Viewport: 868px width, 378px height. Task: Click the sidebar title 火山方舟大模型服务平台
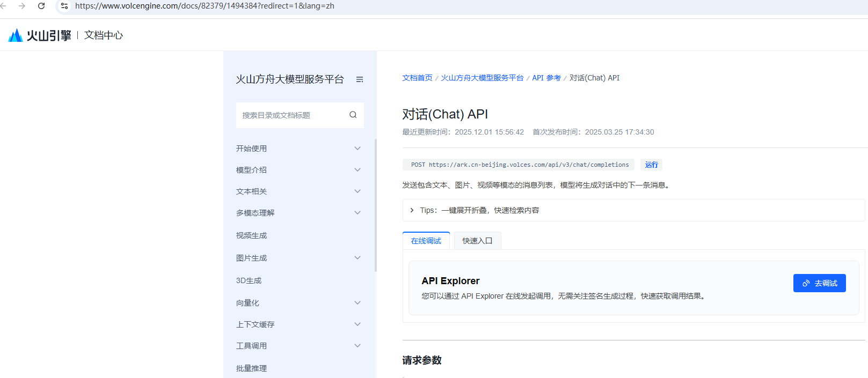tap(290, 79)
